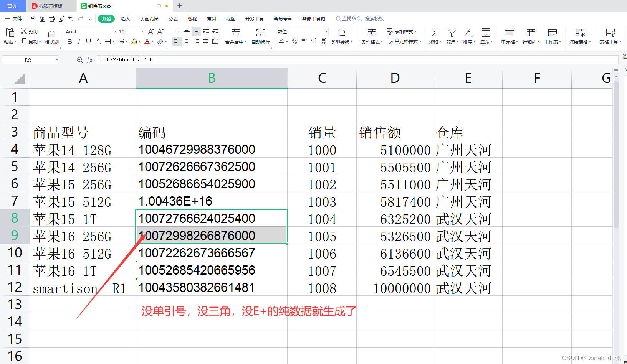Open Print Preview from quick toolbar
This screenshot has height=364, width=627.
[x=61, y=19]
